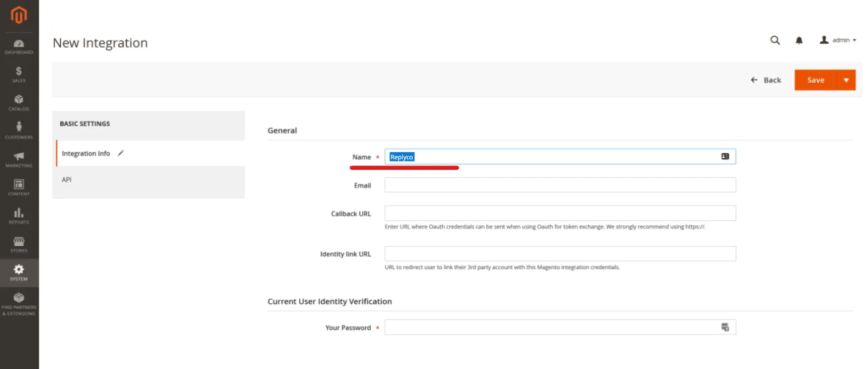Open the Dashboard sidebar icon

[x=19, y=44]
